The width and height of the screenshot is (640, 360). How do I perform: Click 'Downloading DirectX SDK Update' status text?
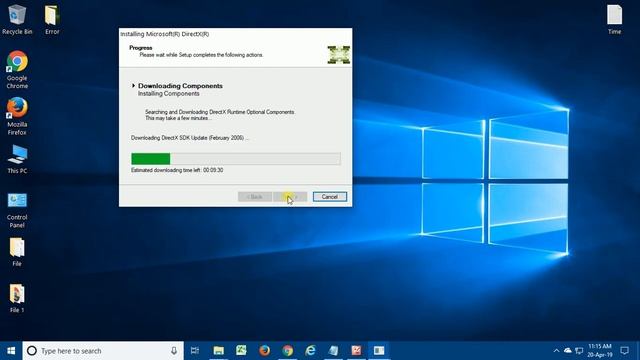coord(189,138)
